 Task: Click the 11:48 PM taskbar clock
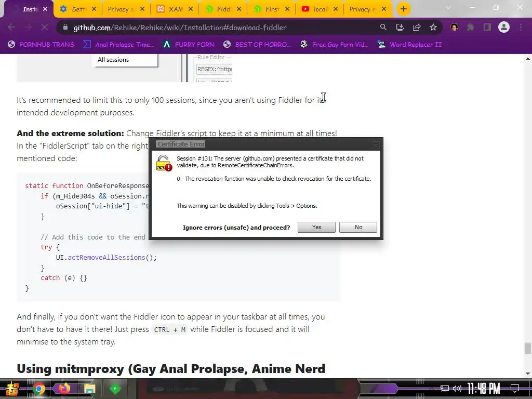pyautogui.click(x=484, y=389)
